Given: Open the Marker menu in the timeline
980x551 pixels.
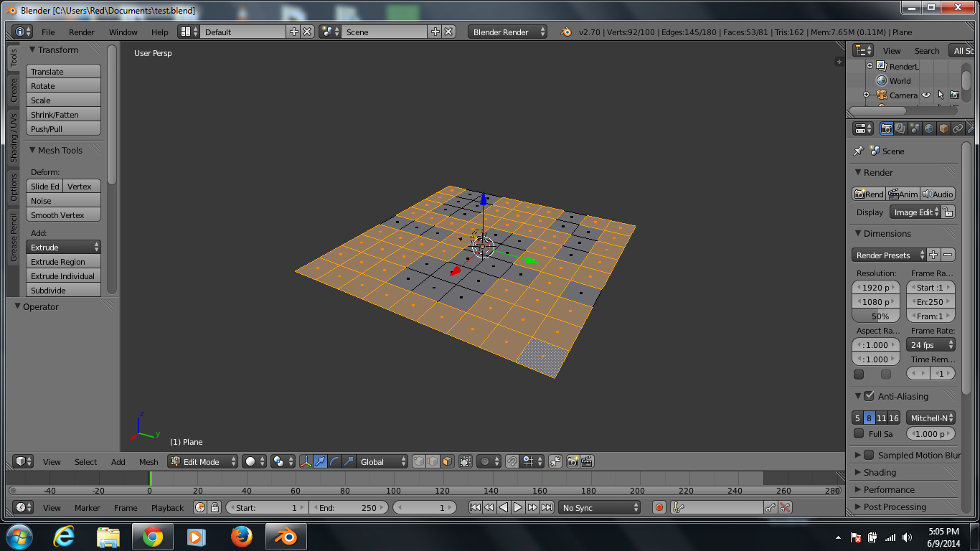Looking at the screenshot, I should point(88,507).
